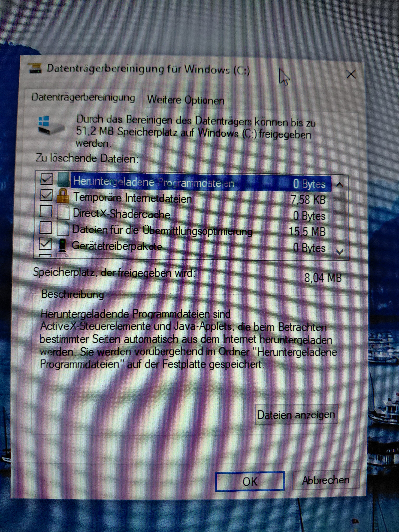Click the blank file icon beside DirectX-Shadercache
The image size is (399, 532).
(64, 212)
